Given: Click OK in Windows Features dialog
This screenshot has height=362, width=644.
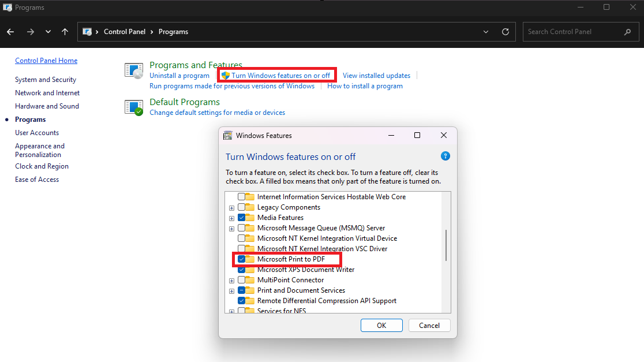Looking at the screenshot, I should click(381, 326).
